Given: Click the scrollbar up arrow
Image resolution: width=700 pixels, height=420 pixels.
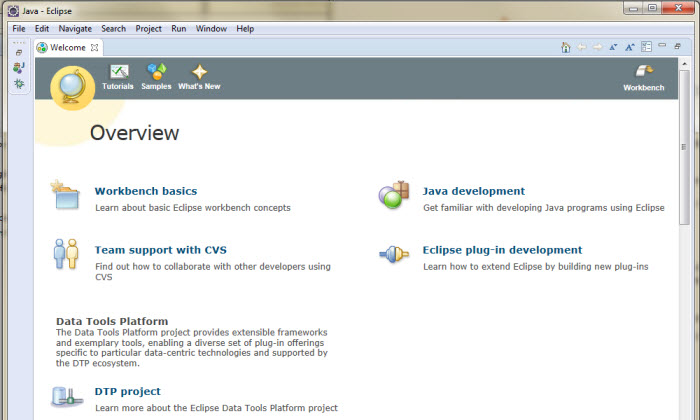Looking at the screenshot, I should point(684,64).
